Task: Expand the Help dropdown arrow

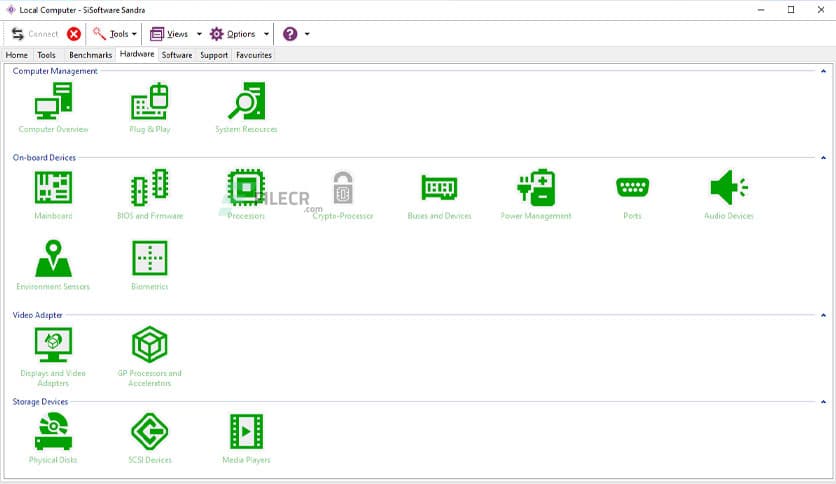Action: tap(307, 34)
